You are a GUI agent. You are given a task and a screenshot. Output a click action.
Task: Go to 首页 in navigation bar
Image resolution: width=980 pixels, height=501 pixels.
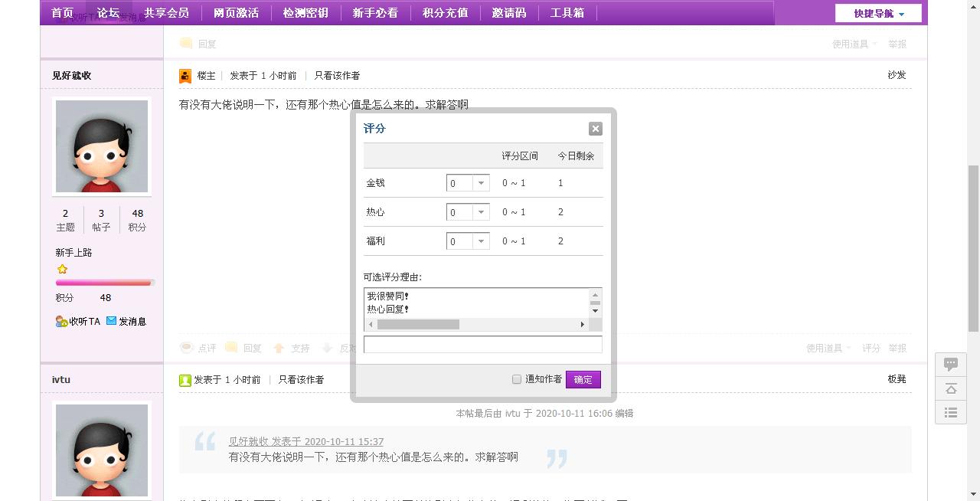pyautogui.click(x=62, y=13)
